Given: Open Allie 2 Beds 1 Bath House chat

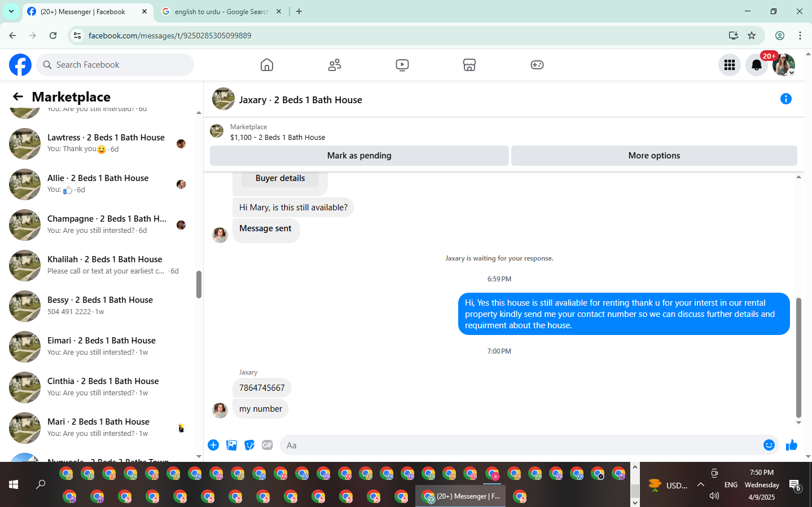Looking at the screenshot, I should [x=100, y=184].
